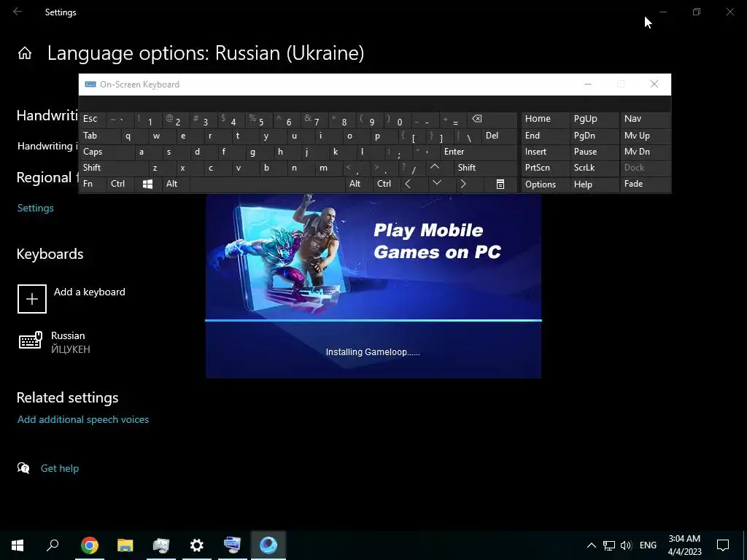The width and height of the screenshot is (747, 560).
Task: Open the volume icon in system tray
Action: (626, 545)
